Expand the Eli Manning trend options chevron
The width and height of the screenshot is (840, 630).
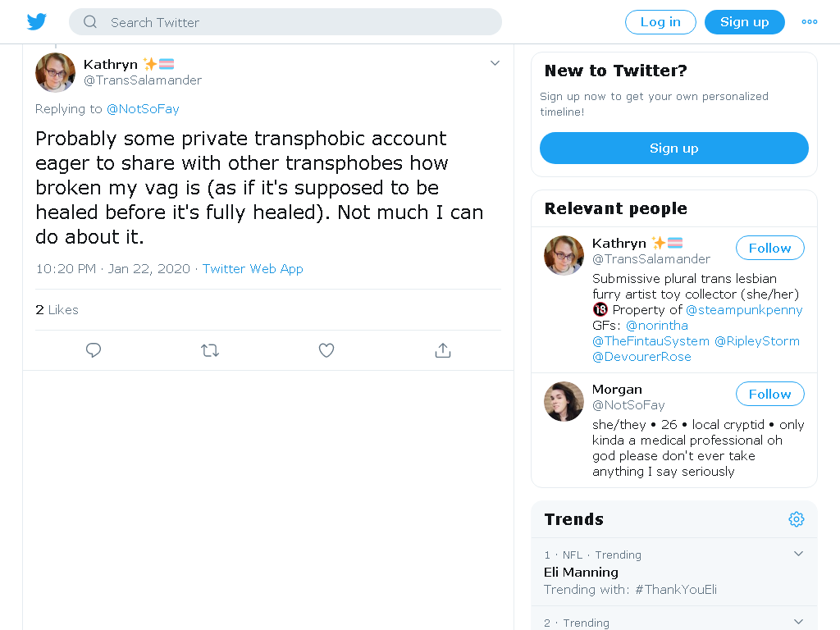(x=798, y=554)
